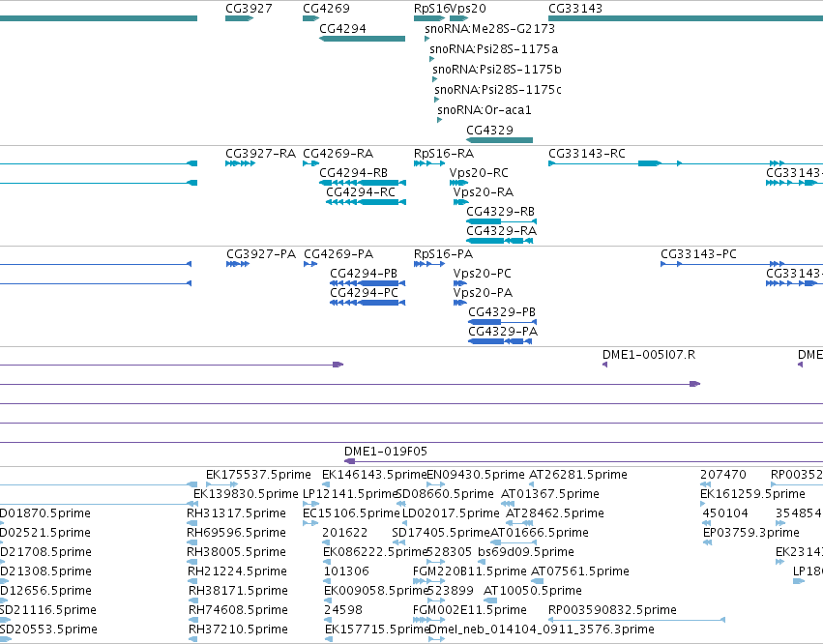Click EST AT07561.5prime
The image size is (823, 644).
[580, 571]
